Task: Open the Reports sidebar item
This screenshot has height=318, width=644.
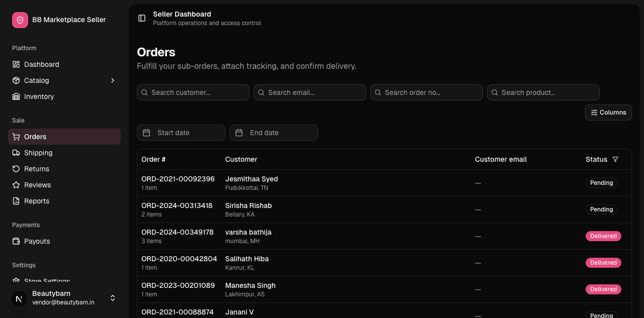Action: click(x=64, y=201)
